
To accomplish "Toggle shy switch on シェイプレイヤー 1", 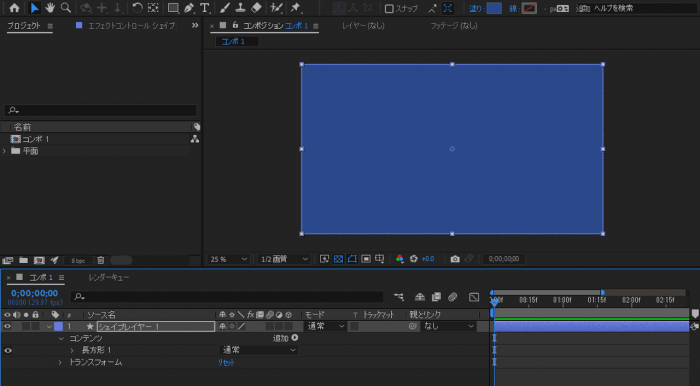I will [x=222, y=327].
